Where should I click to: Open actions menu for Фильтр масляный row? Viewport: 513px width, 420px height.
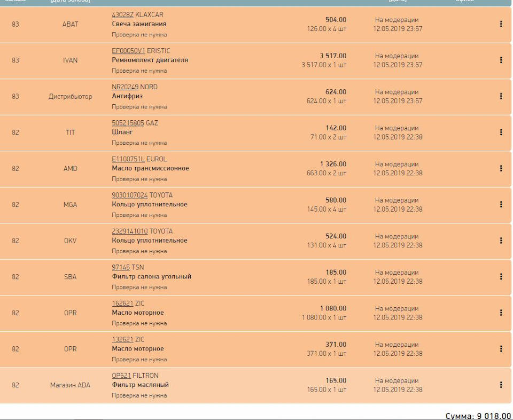pyautogui.click(x=501, y=385)
